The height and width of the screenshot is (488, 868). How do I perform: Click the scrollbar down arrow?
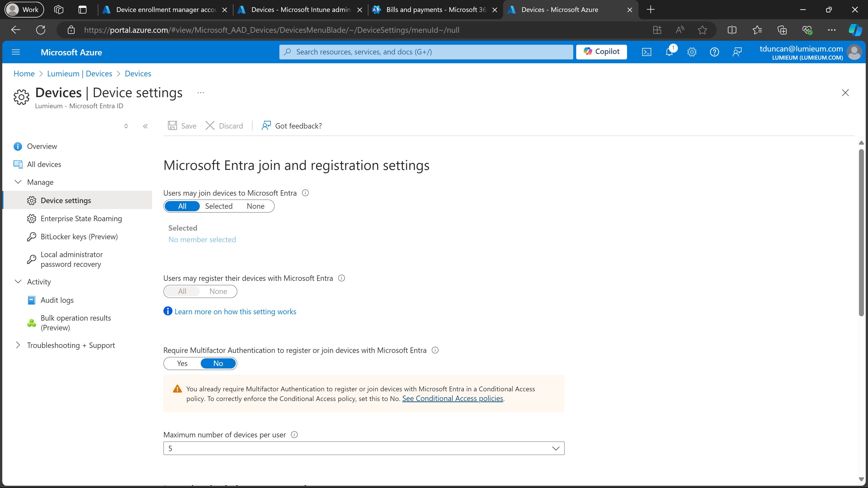pos(861,479)
